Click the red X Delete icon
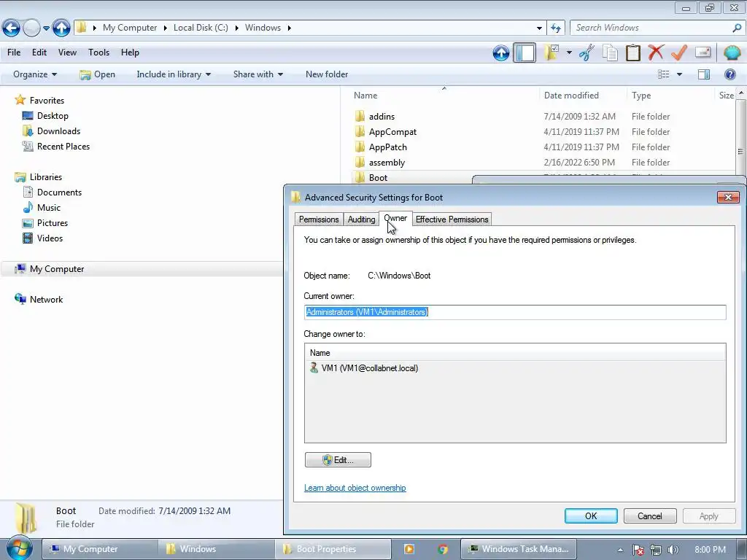The height and width of the screenshot is (560, 747). (x=656, y=52)
